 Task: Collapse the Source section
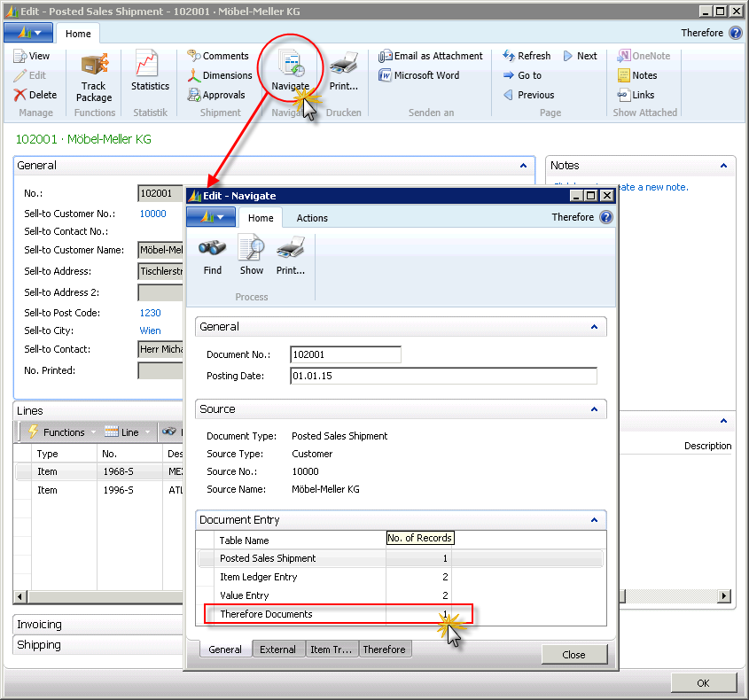(x=595, y=408)
